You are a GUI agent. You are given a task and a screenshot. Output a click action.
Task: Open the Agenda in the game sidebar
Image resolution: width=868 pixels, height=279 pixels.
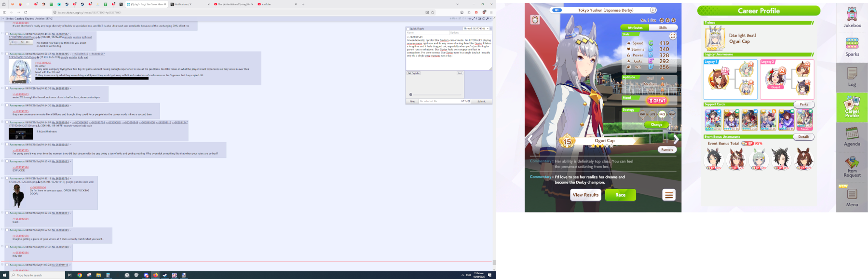click(x=852, y=137)
